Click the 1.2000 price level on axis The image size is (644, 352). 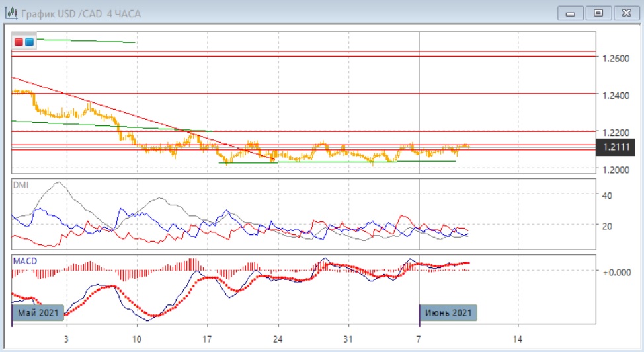click(616, 170)
